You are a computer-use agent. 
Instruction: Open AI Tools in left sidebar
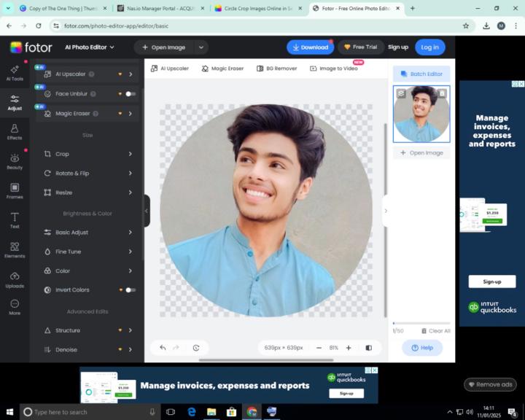pos(15,74)
